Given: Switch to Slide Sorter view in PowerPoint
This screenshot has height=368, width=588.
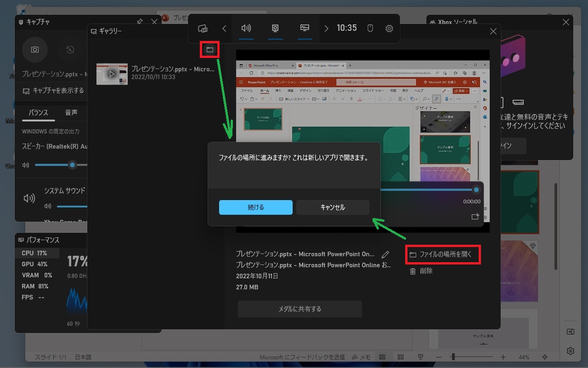Looking at the screenshot, I should [x=401, y=357].
